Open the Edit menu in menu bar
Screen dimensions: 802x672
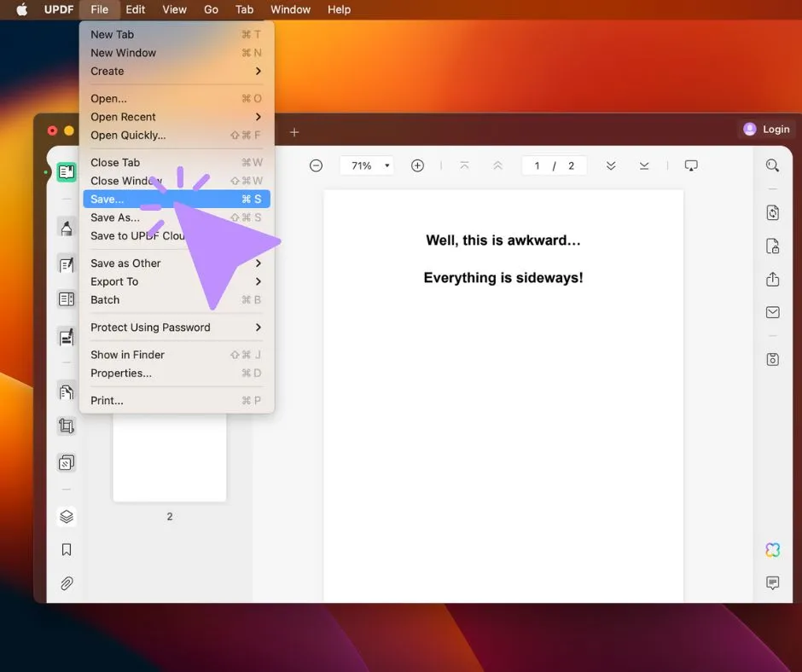coord(136,9)
